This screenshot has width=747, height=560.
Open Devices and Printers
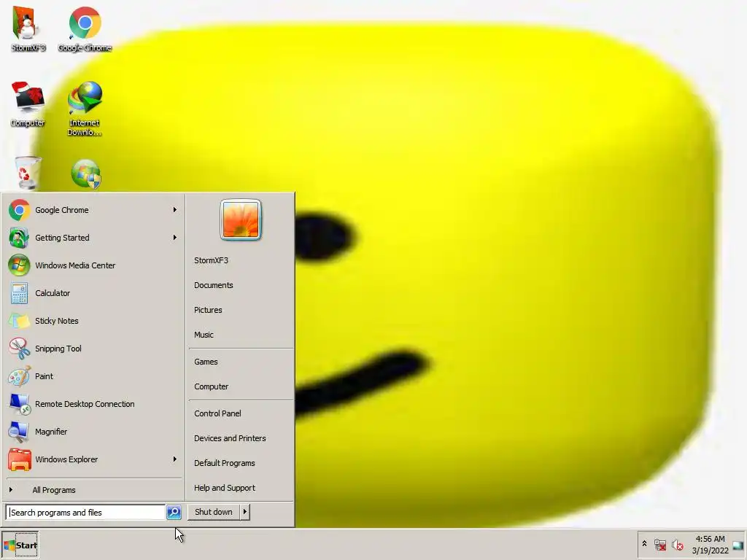[230, 438]
